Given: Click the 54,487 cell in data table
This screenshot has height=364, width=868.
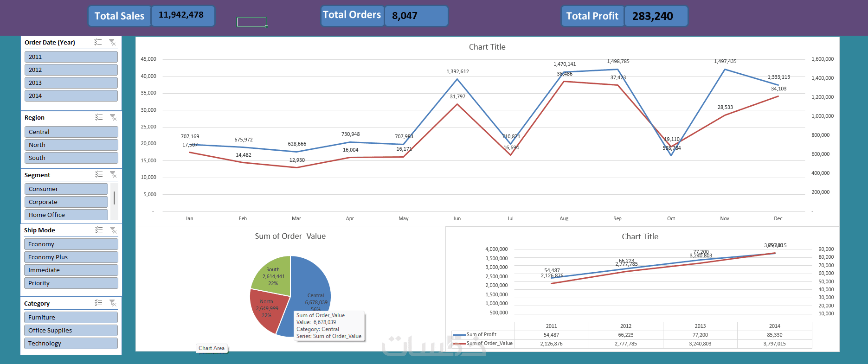Looking at the screenshot, I should [x=551, y=335].
